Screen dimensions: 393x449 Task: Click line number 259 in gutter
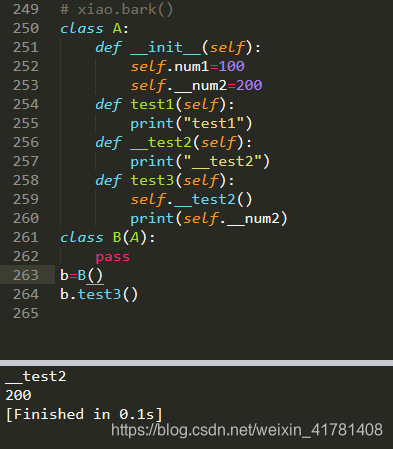26,199
